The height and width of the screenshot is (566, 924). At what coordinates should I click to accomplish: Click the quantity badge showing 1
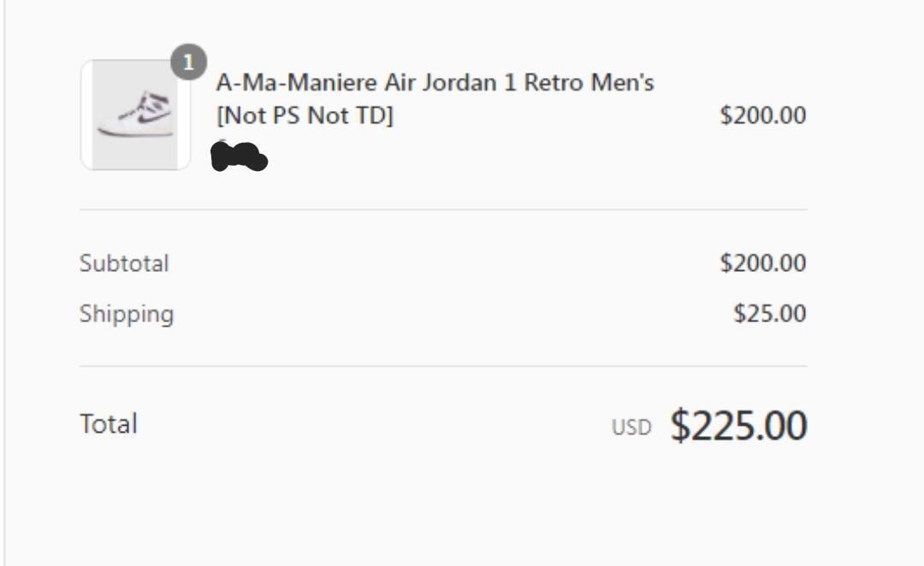(x=188, y=62)
